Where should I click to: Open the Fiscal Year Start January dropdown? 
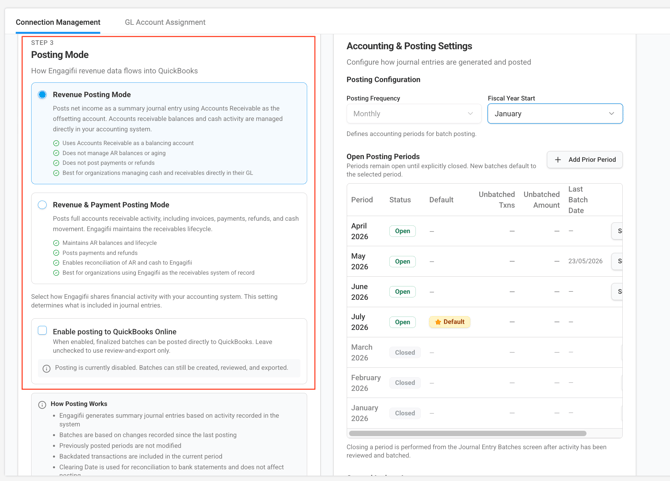[555, 114]
